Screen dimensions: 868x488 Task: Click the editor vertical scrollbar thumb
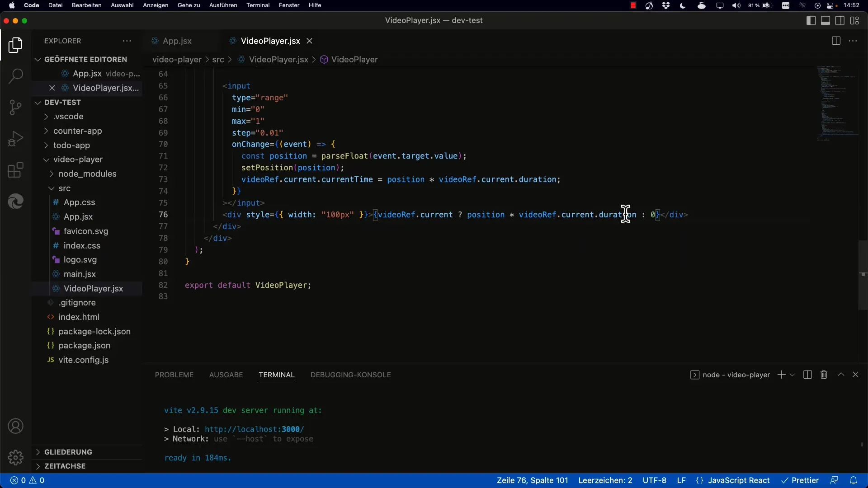pyautogui.click(x=863, y=275)
